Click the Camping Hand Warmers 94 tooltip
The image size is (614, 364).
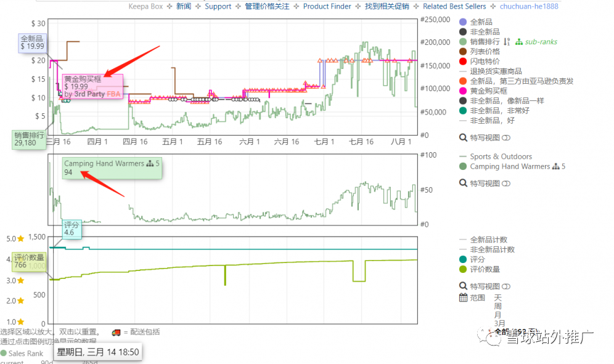pyautogui.click(x=112, y=168)
